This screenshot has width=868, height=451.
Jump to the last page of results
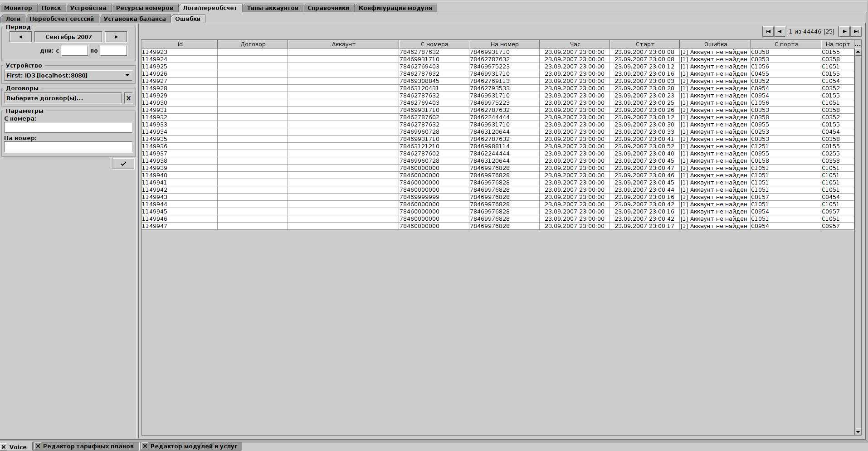(856, 31)
